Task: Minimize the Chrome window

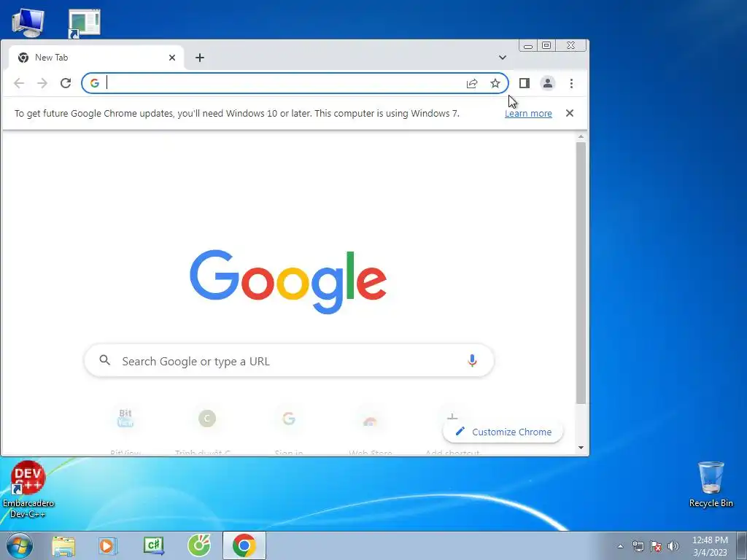Action: [528, 46]
